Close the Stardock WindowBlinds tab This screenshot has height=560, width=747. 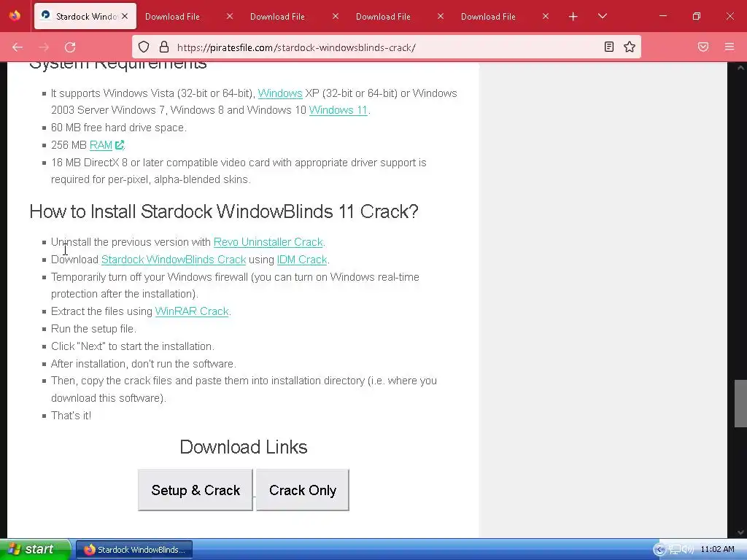coord(124,16)
